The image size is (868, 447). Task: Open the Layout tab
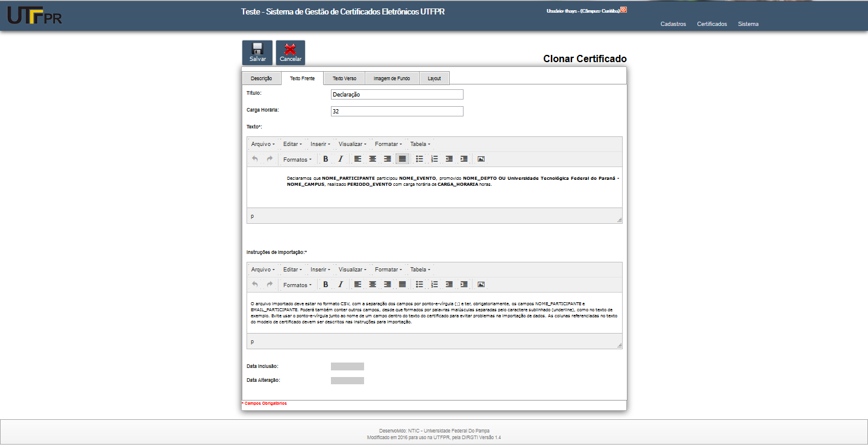pos(434,78)
